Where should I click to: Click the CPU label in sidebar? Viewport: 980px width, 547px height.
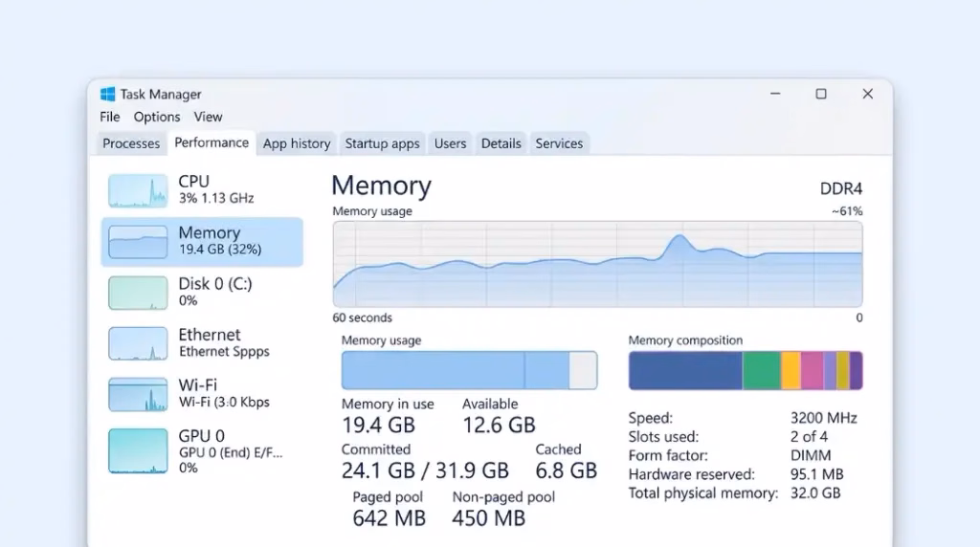(x=193, y=181)
